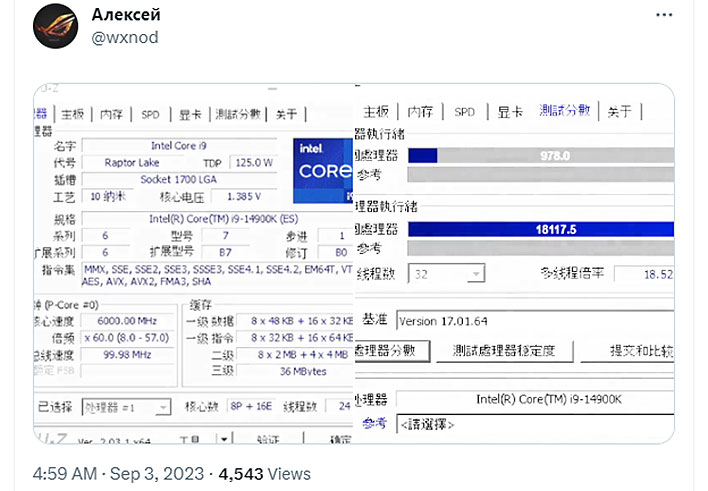Switch to 主板 tab in right benchmark window

coord(376,111)
